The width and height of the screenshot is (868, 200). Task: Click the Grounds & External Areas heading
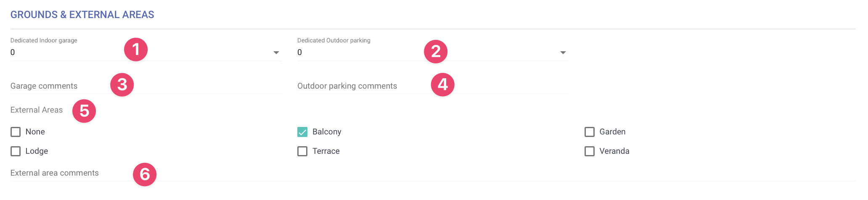pos(82,15)
